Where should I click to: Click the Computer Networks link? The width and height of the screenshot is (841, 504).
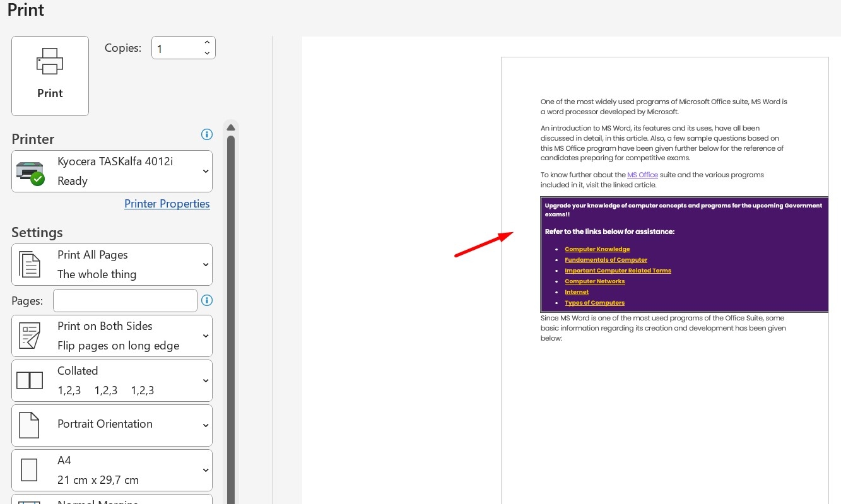[595, 281]
